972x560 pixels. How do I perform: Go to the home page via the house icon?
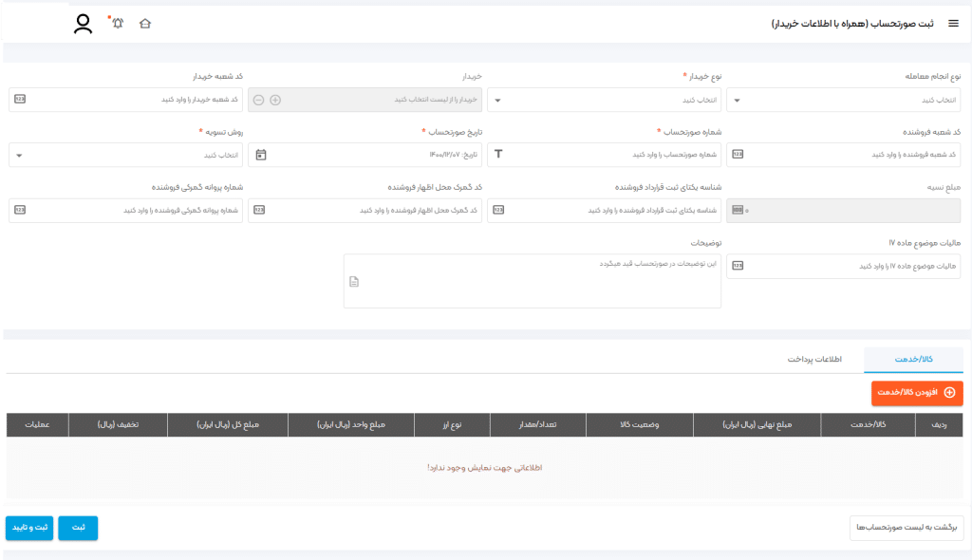click(145, 23)
